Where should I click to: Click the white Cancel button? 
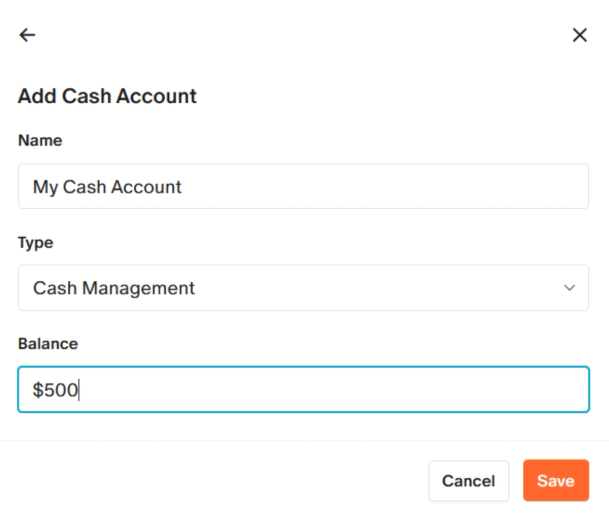(468, 481)
